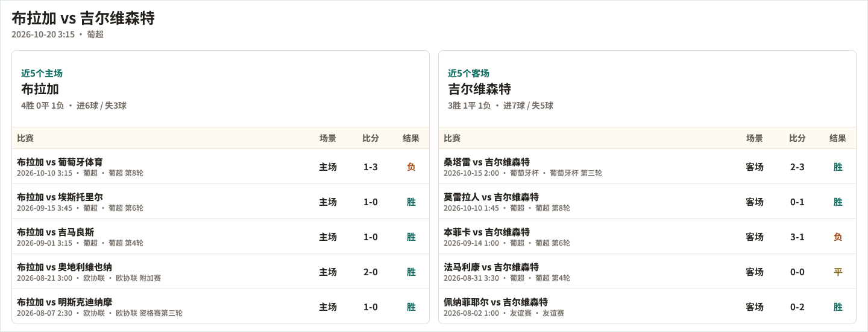
Task: Click the summary 3胜 1平 1负 进7球 / 失5球
Action: coord(500,106)
